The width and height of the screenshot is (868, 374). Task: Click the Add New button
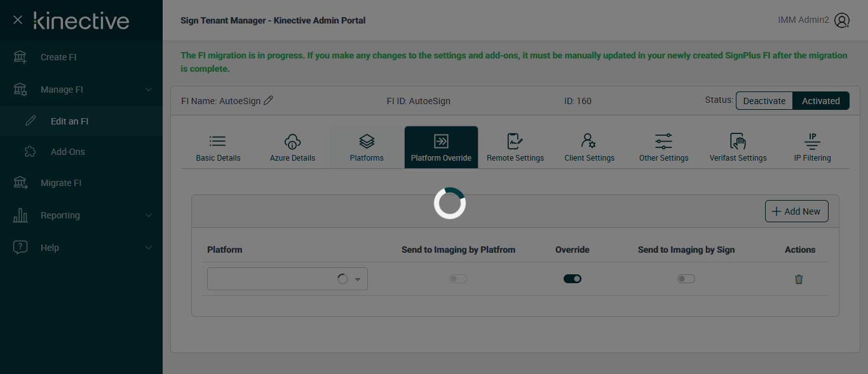coord(796,211)
